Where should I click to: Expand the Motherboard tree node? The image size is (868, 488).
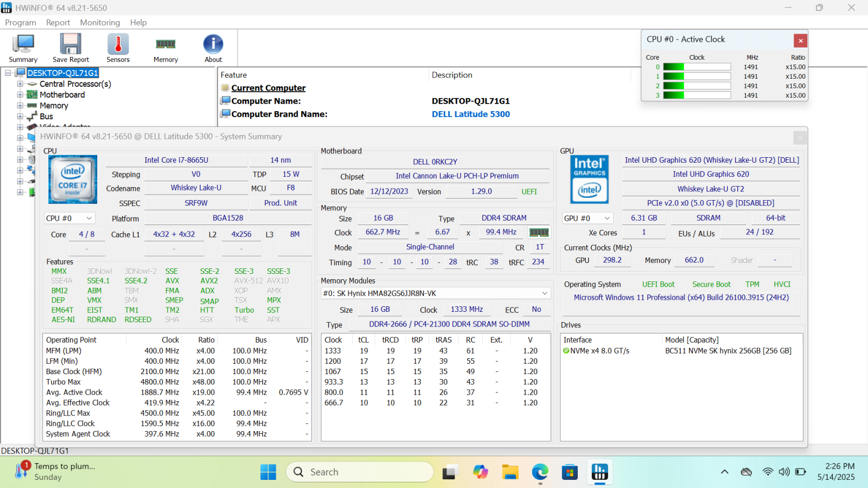[20, 95]
